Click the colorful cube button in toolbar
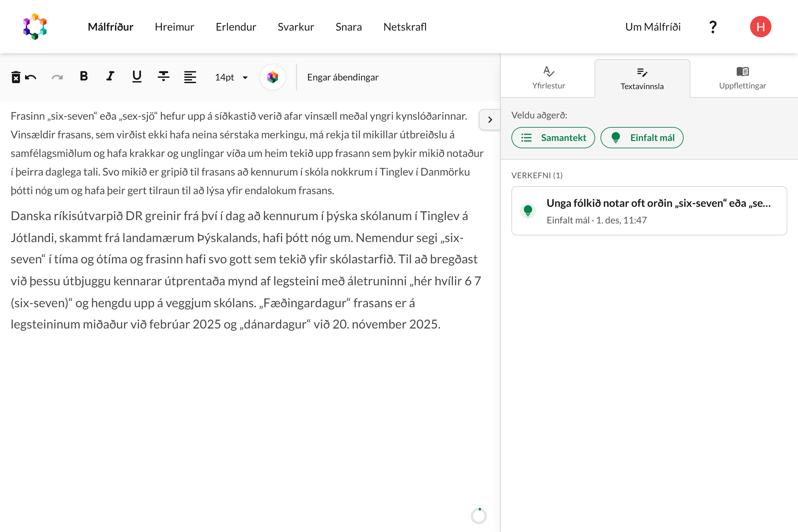 coord(272,77)
